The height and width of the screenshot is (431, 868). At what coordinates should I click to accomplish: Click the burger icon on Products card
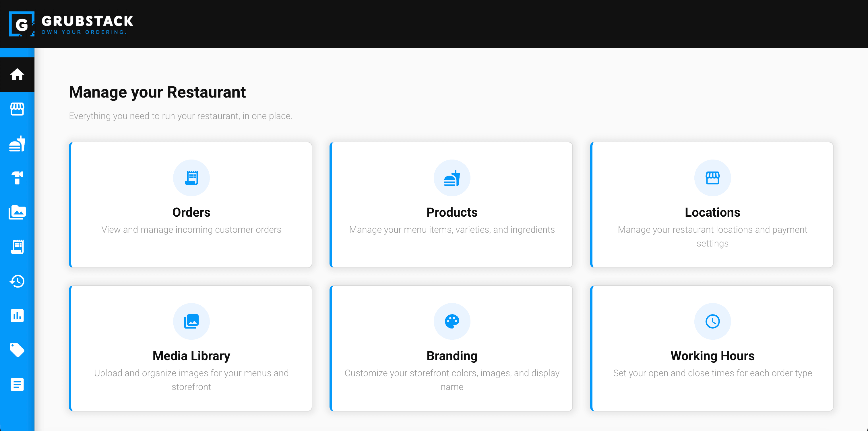coord(452,178)
